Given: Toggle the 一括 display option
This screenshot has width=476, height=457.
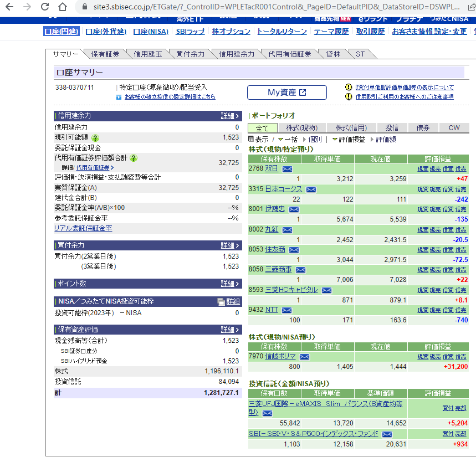Looking at the screenshot, I should [x=288, y=140].
